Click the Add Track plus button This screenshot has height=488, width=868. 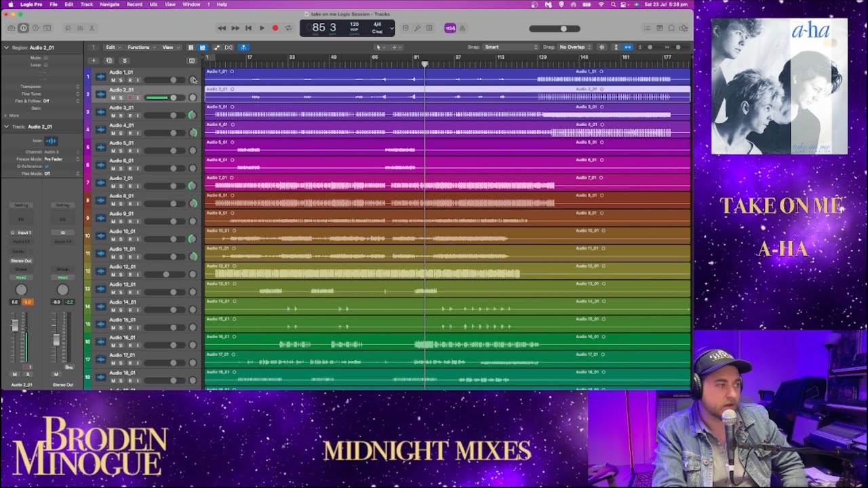pos(94,60)
